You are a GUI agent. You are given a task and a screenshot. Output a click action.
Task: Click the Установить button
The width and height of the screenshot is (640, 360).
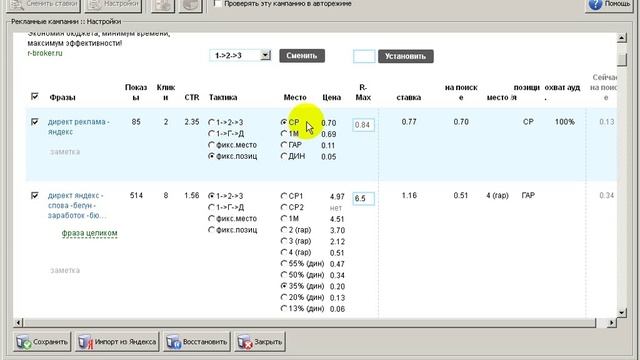(x=406, y=56)
